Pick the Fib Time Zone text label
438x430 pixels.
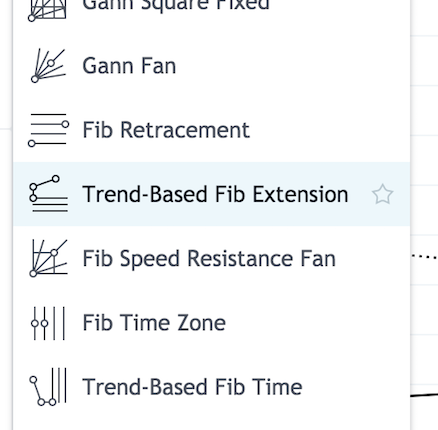point(154,323)
